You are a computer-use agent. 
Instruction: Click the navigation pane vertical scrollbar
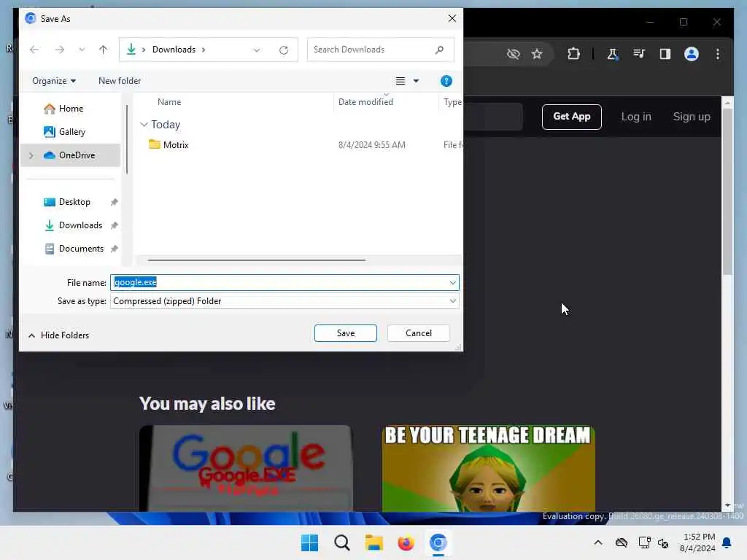[x=127, y=139]
